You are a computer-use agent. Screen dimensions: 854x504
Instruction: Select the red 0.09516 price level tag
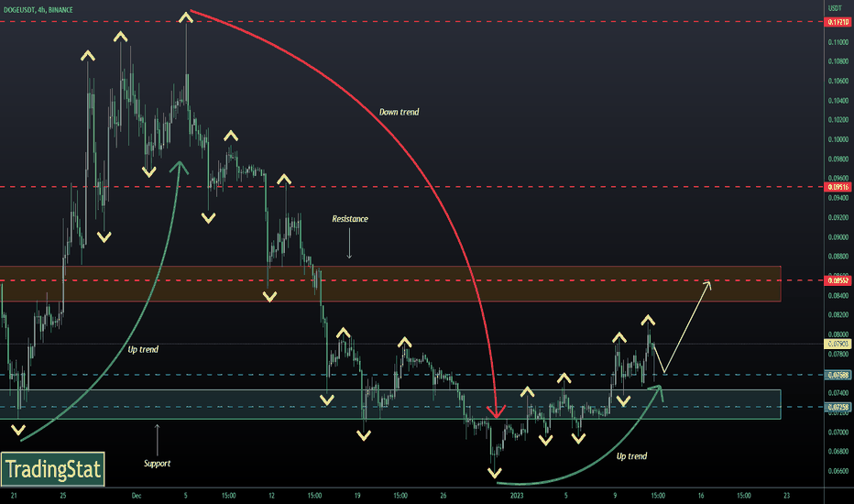click(838, 187)
